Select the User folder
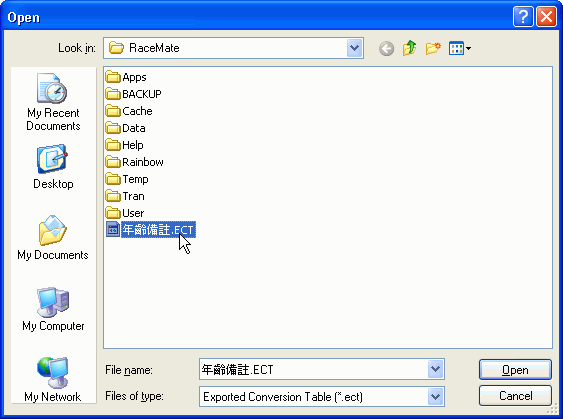The width and height of the screenshot is (563, 419). pos(125,213)
